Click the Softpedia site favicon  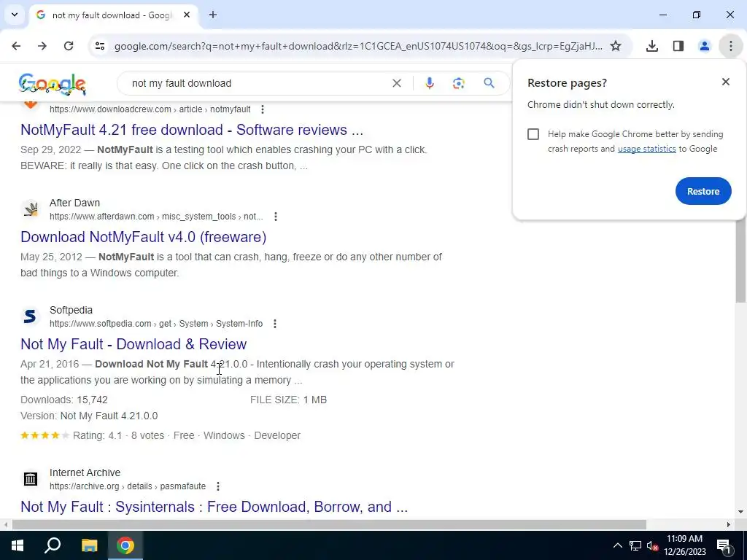(31, 316)
